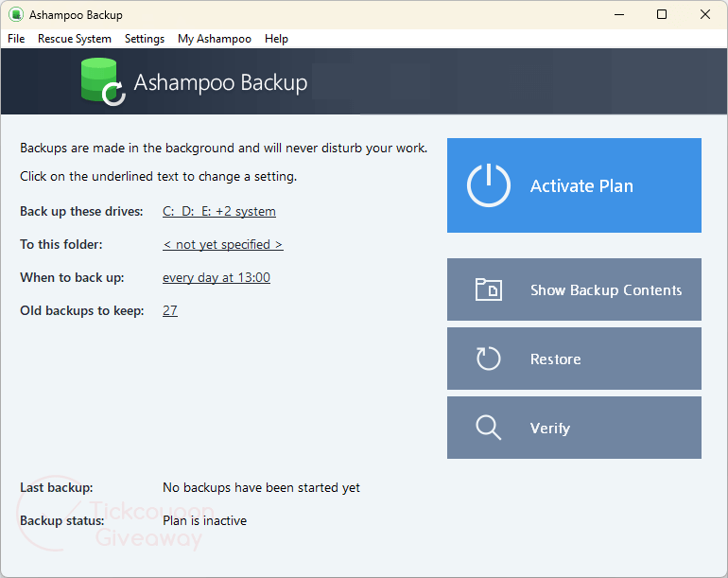Open the My Ashampoo menu
Screen dimensions: 728x578
pyautogui.click(x=214, y=39)
